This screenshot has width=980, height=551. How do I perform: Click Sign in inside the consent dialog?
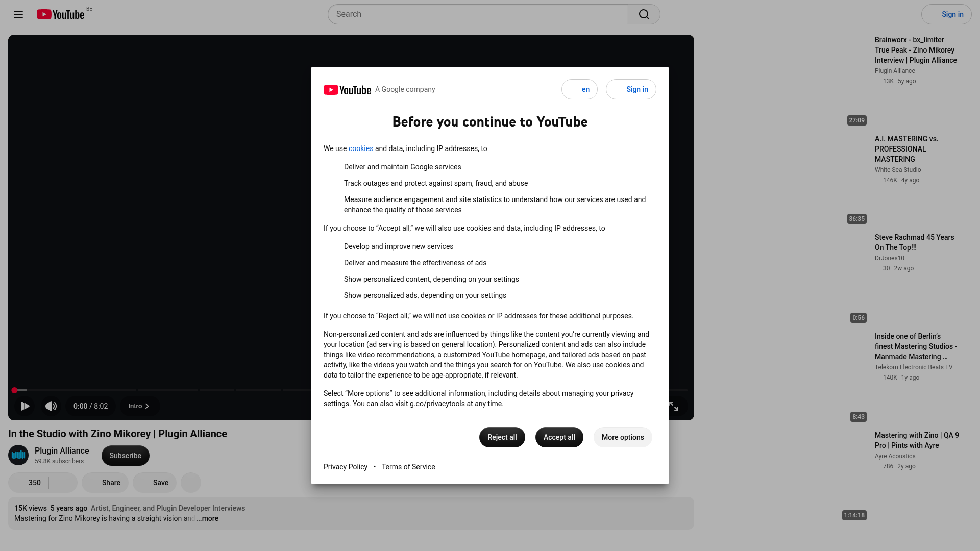point(631,89)
